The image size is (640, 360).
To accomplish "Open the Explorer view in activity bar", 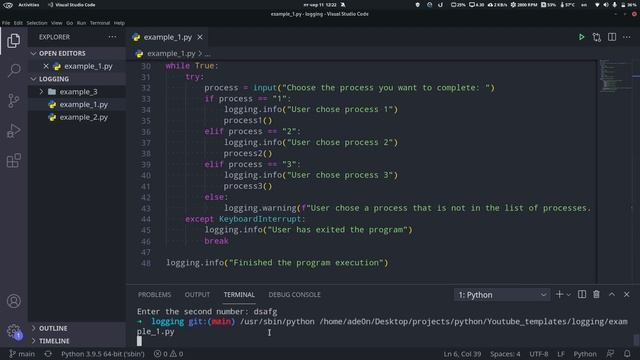I will point(13,41).
